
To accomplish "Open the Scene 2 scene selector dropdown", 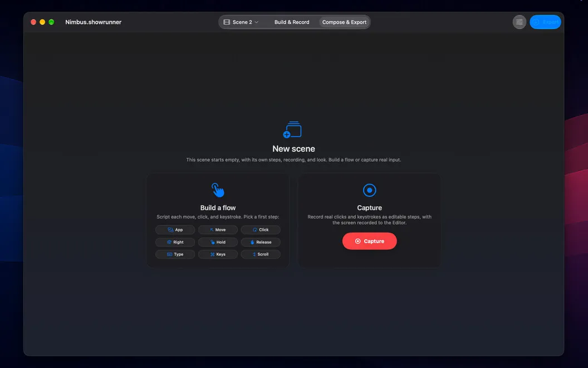I will point(242,22).
